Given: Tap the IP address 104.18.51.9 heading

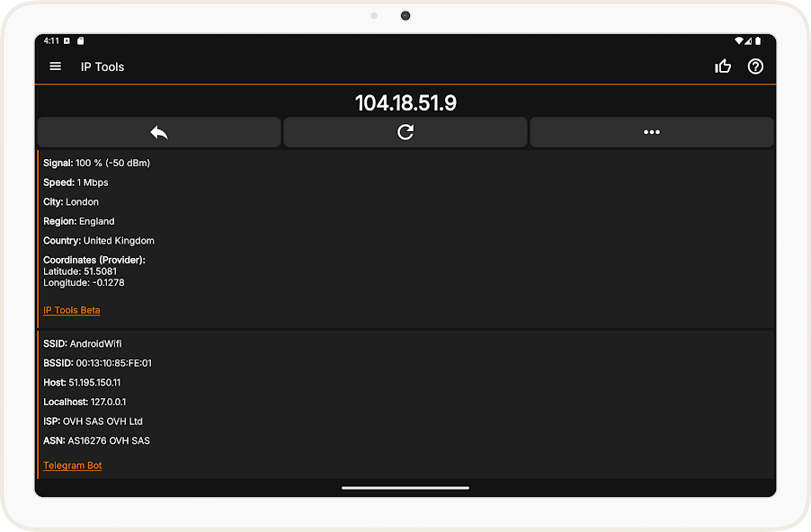Looking at the screenshot, I should click(405, 102).
